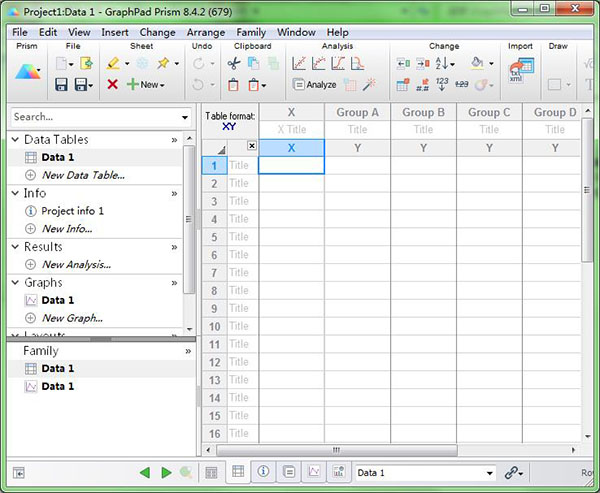Open the sheet name Data 1 dropdown

coord(489,473)
